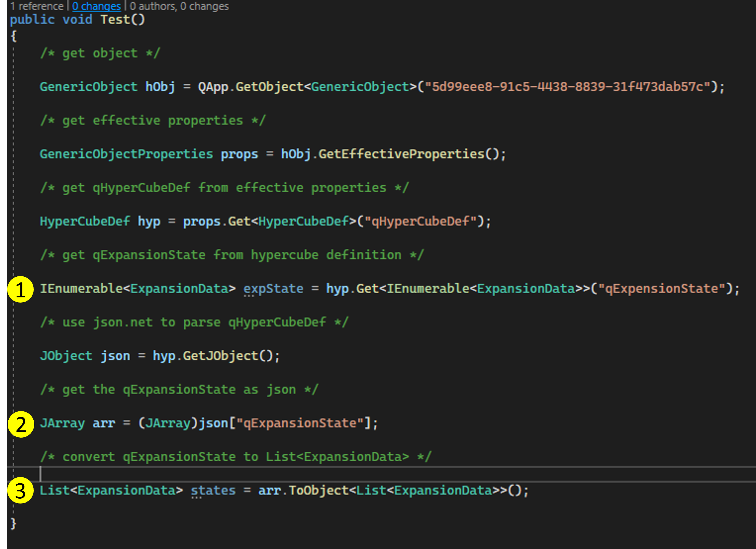Click the ToObject method call

pyautogui.click(x=318, y=491)
